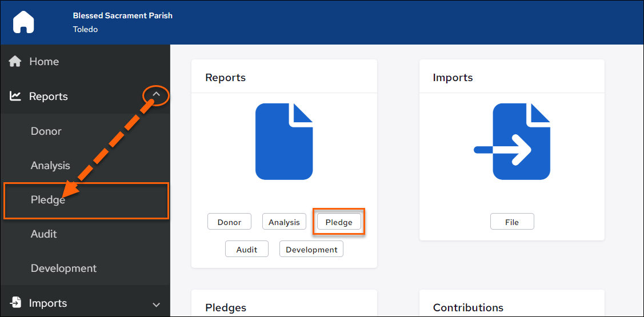Click the Analysis button on the Reports card
The width and height of the screenshot is (644, 317).
(284, 222)
